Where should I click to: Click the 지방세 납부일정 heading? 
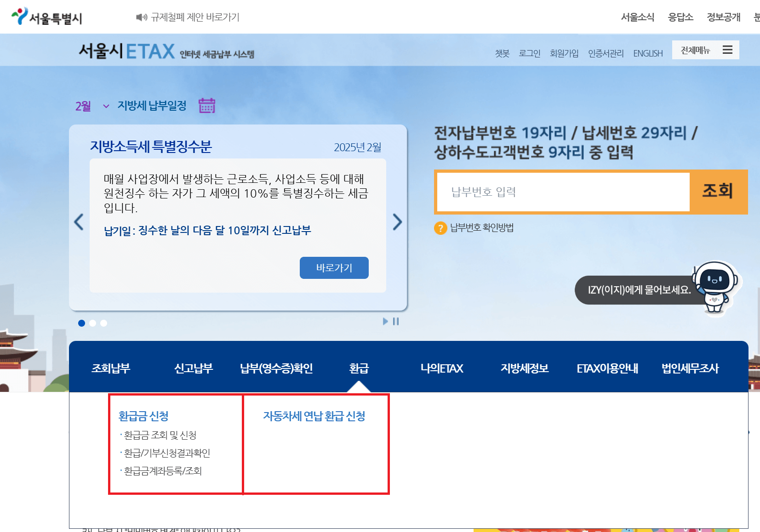tap(152, 106)
